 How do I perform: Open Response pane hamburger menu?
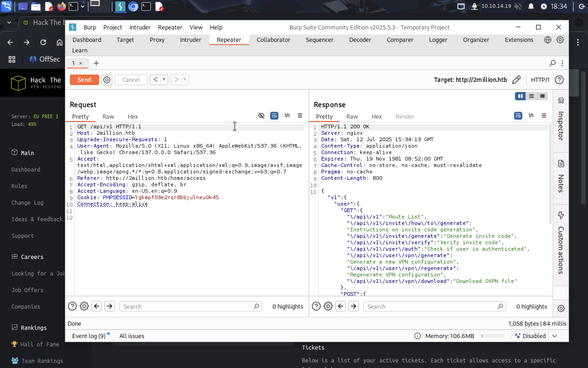[x=544, y=116]
